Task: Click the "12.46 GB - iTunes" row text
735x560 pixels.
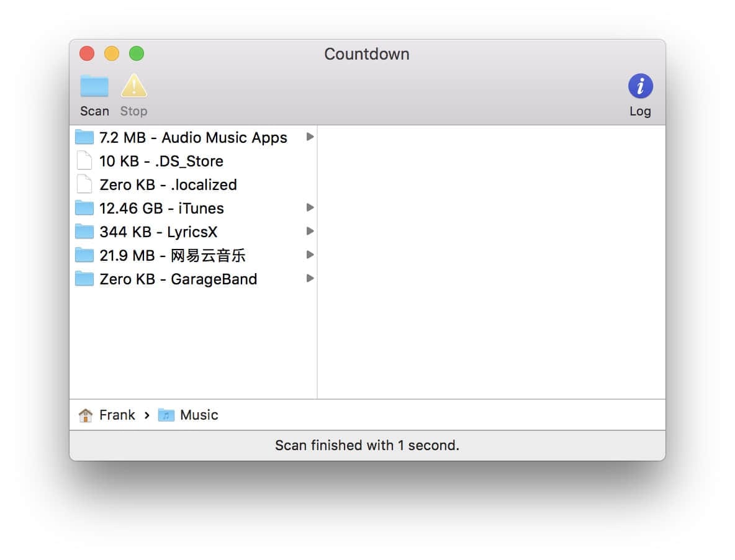Action: [x=162, y=209]
